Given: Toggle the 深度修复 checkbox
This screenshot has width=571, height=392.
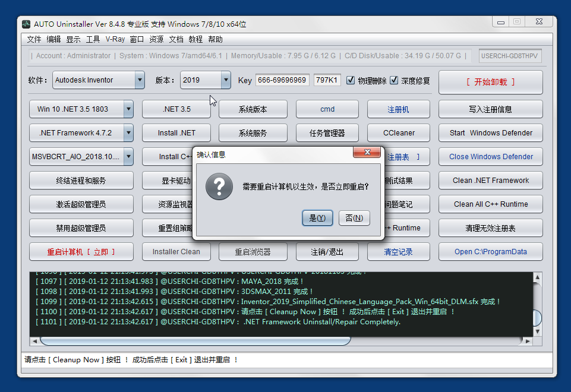Looking at the screenshot, I should click(394, 80).
